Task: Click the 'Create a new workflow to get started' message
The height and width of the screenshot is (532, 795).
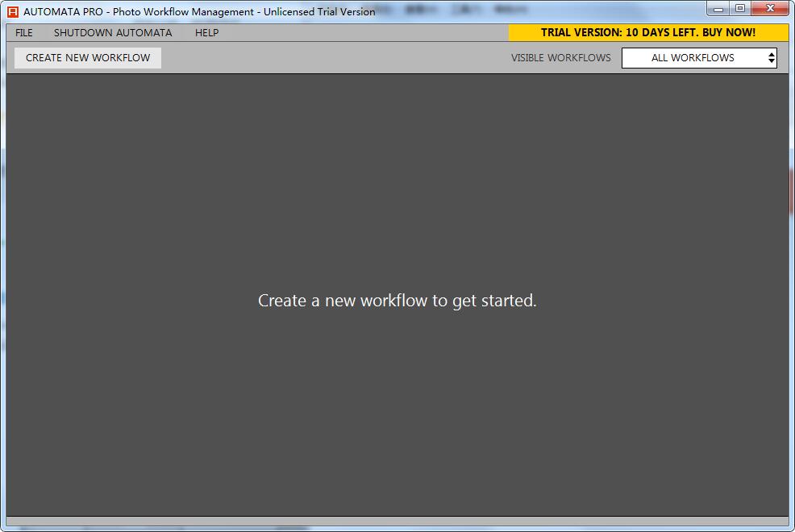Action: tap(397, 301)
